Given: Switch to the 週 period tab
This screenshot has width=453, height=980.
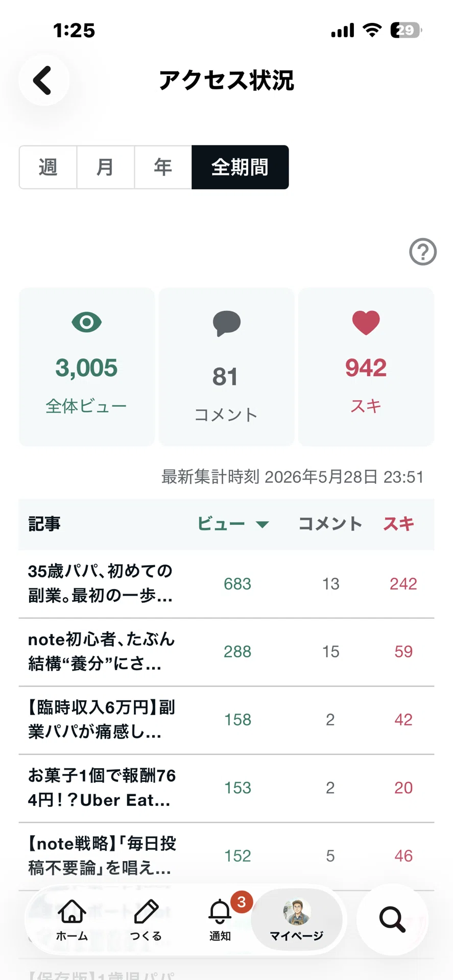Looking at the screenshot, I should (x=48, y=167).
